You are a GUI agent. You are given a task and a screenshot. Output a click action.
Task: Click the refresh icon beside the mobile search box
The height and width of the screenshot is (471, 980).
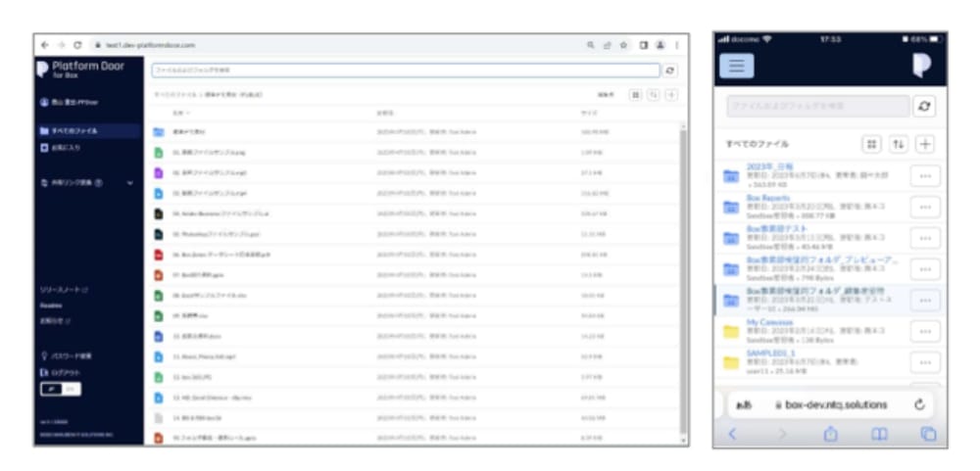click(923, 106)
